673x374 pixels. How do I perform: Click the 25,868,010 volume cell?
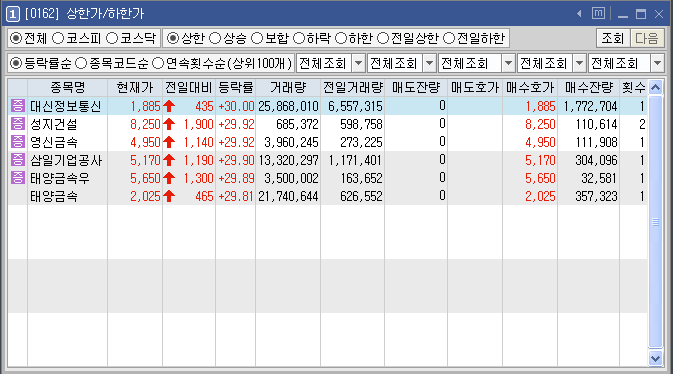pos(288,106)
